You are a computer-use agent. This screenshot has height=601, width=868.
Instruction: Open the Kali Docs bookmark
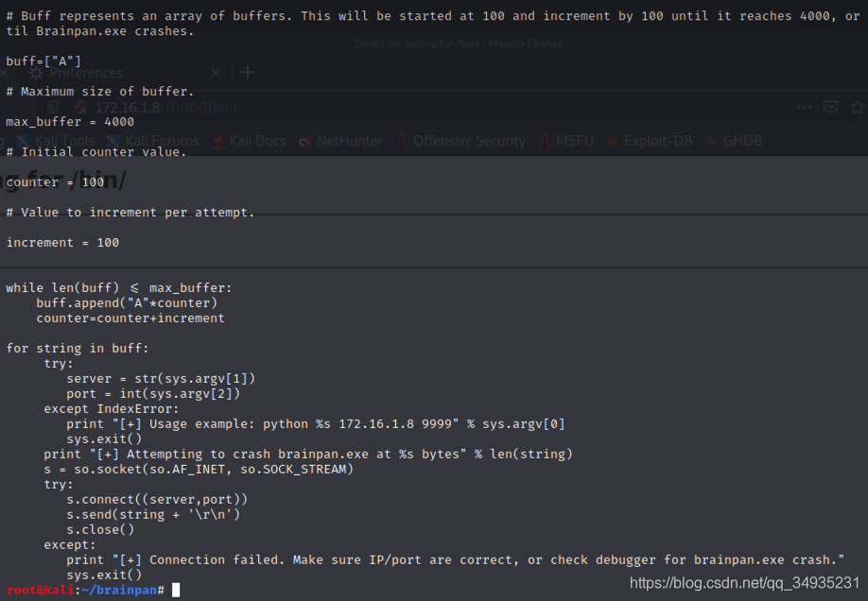[x=250, y=141]
